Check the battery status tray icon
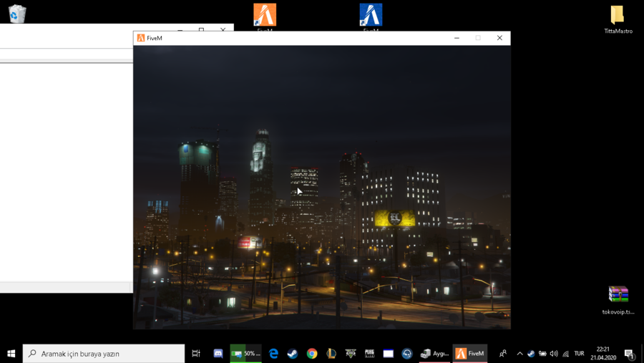The image size is (644, 363). click(542, 354)
